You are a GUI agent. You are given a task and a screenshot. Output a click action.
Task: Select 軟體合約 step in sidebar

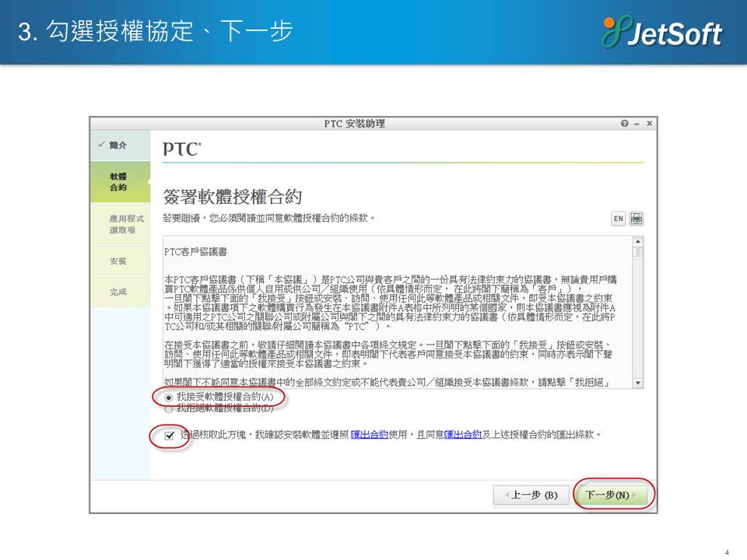118,182
